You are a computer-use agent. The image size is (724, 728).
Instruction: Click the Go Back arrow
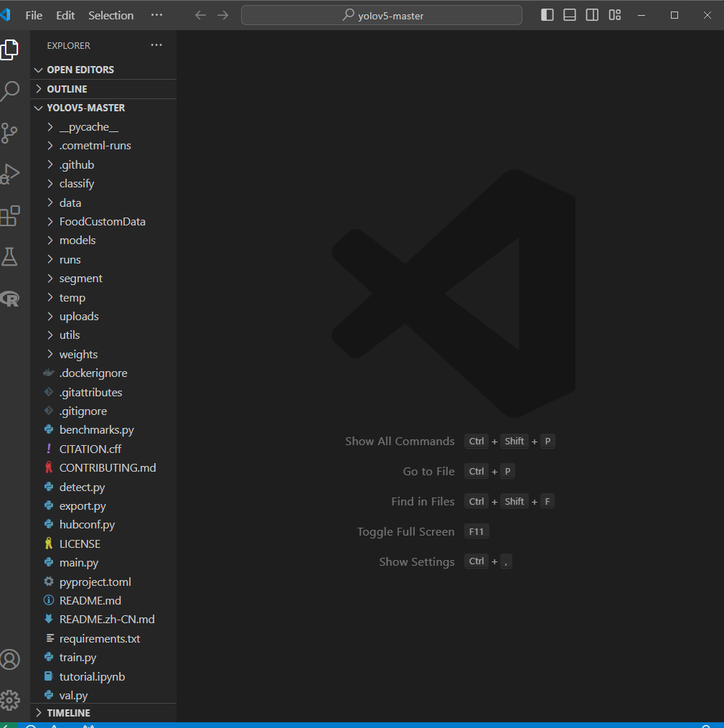tap(200, 15)
